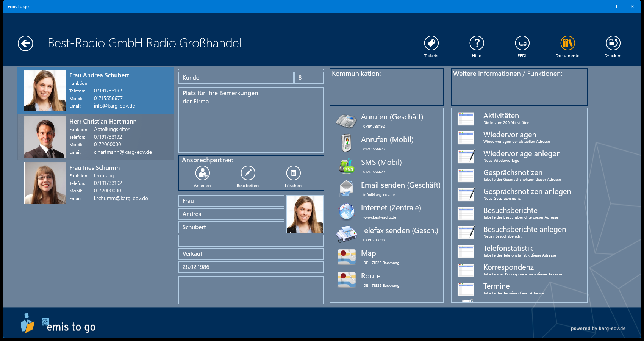Viewport: 644px width, 341px height.
Task: Click the Gesprächsnotizen table icon
Action: [x=466, y=176]
